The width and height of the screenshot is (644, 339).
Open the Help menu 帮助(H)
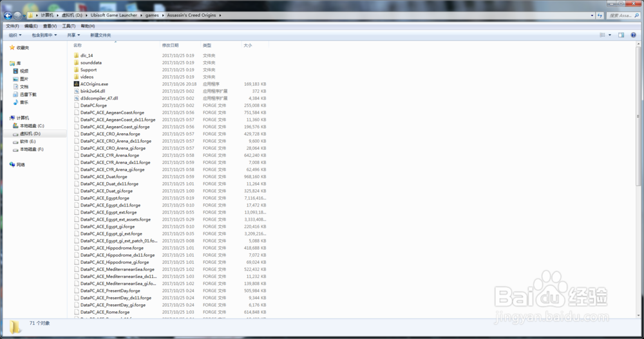click(88, 26)
